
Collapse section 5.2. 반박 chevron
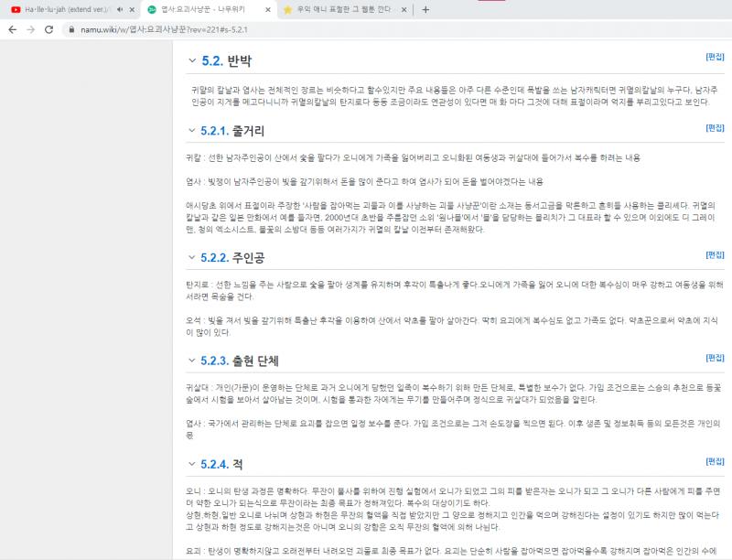click(192, 60)
